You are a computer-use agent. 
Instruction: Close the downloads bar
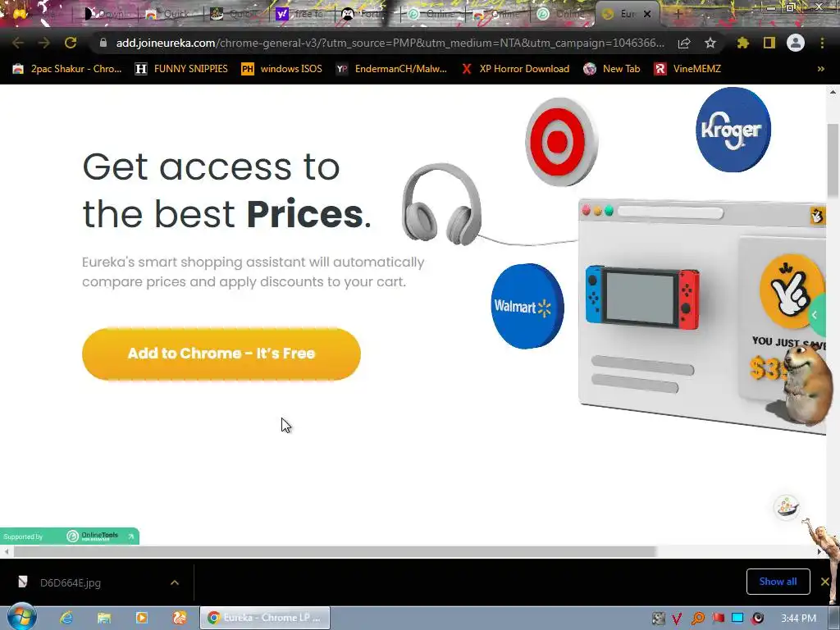824,582
